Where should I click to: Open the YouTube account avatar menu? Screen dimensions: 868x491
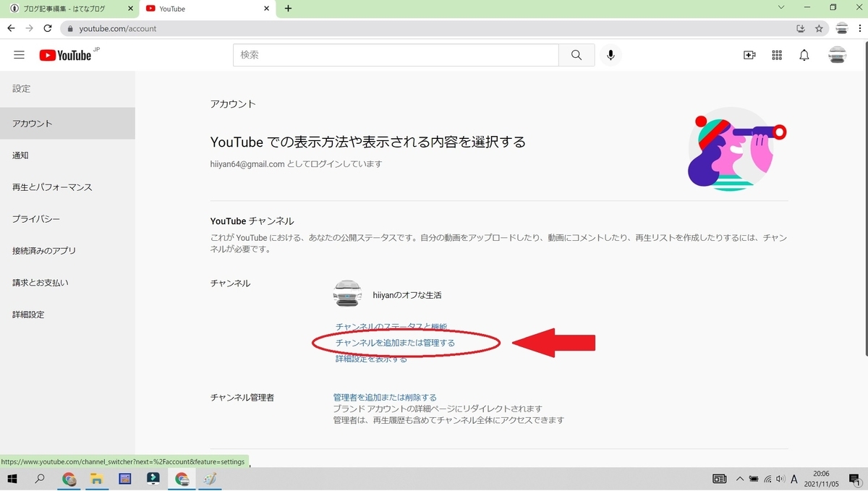point(837,55)
